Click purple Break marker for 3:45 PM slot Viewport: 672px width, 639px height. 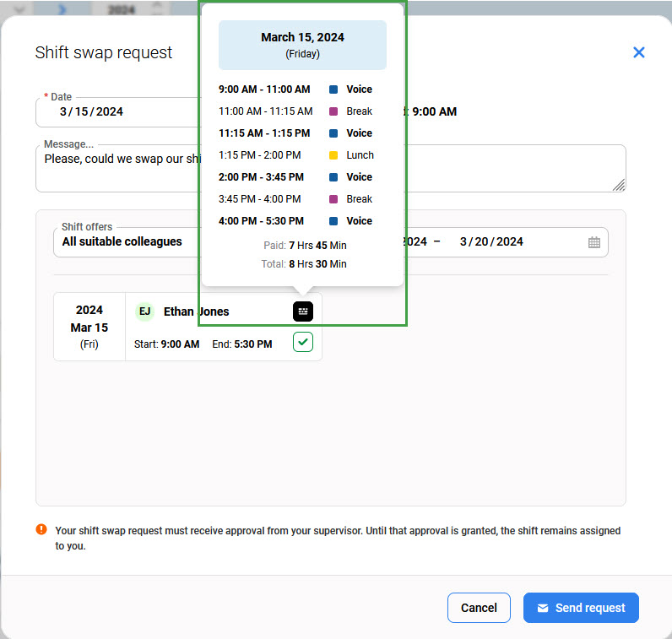tap(333, 199)
